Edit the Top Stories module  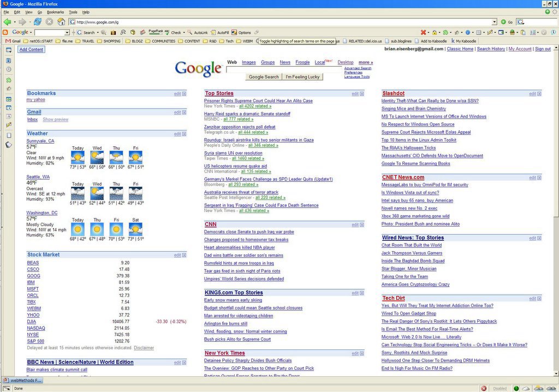(355, 94)
